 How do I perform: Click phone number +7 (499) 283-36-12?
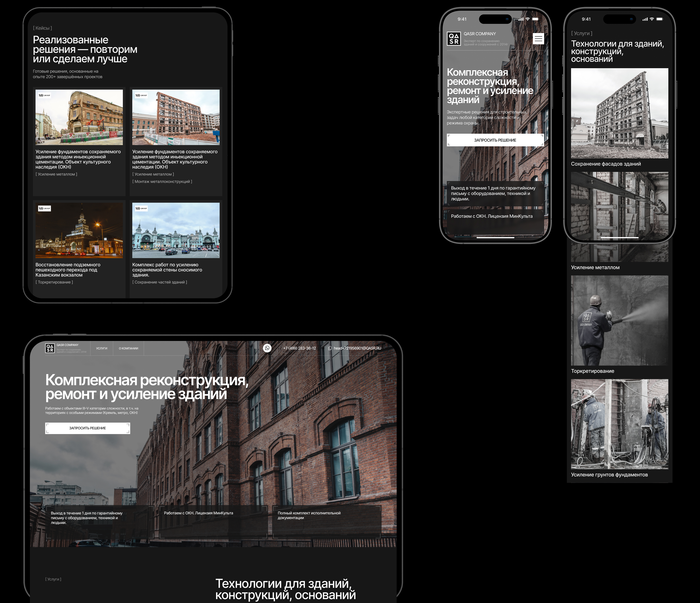pyautogui.click(x=299, y=348)
